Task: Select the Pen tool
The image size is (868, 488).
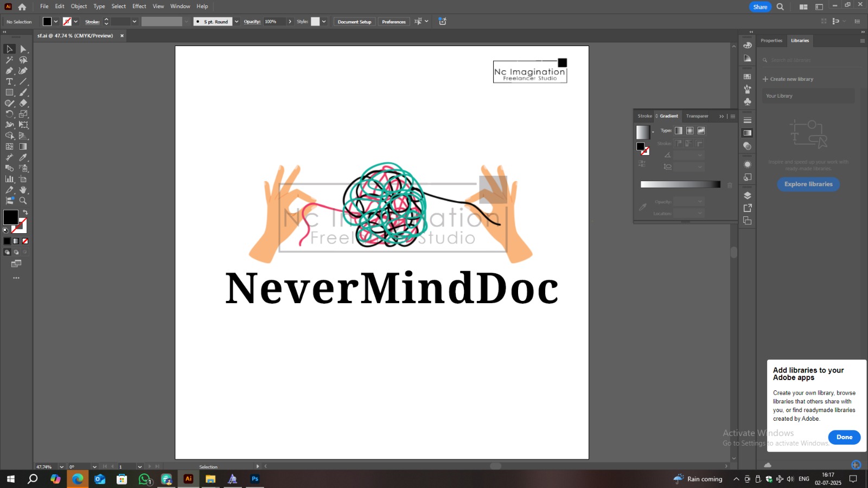Action: point(9,70)
